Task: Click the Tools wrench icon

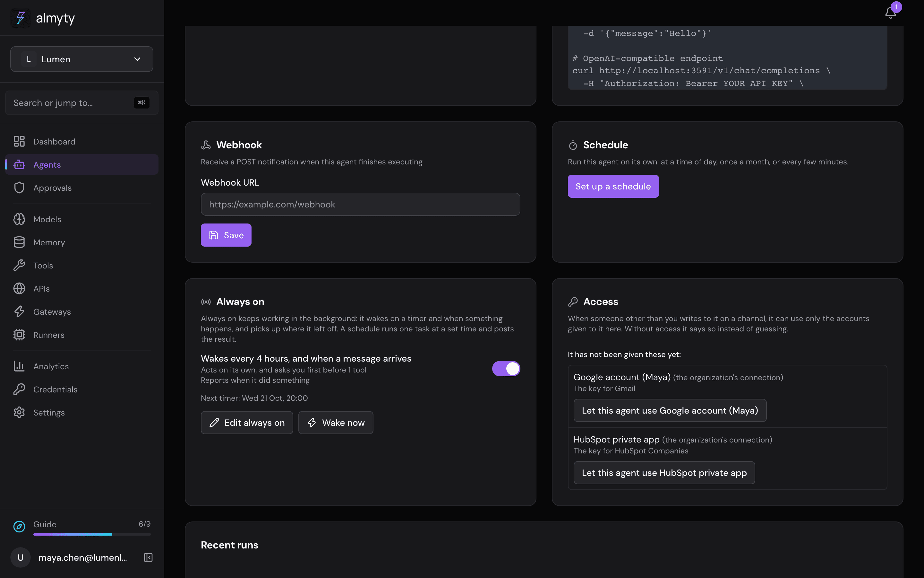Action: tap(19, 265)
